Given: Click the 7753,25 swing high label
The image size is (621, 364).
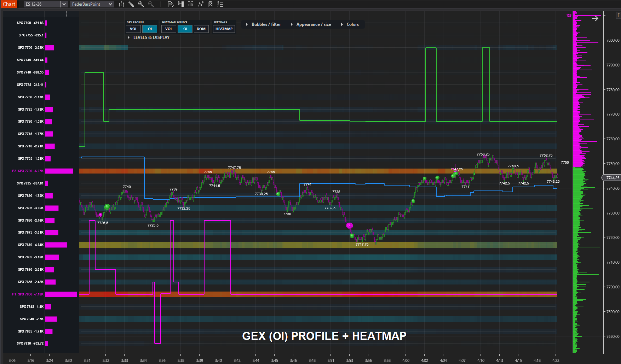Looking at the screenshot, I should pyautogui.click(x=483, y=154).
